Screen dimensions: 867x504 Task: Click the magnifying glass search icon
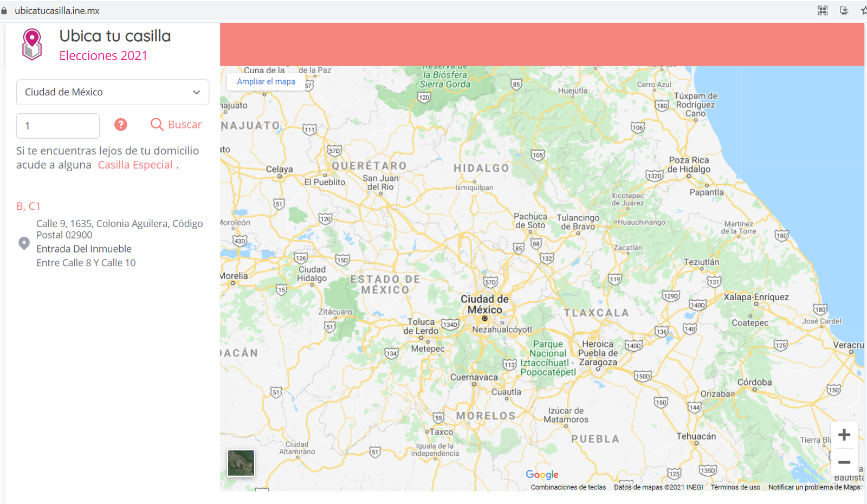157,125
